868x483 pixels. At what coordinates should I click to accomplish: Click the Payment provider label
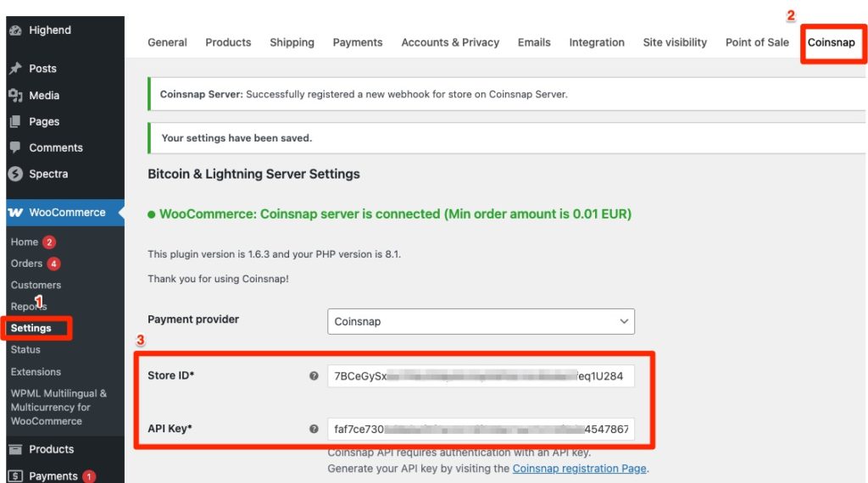tap(193, 319)
